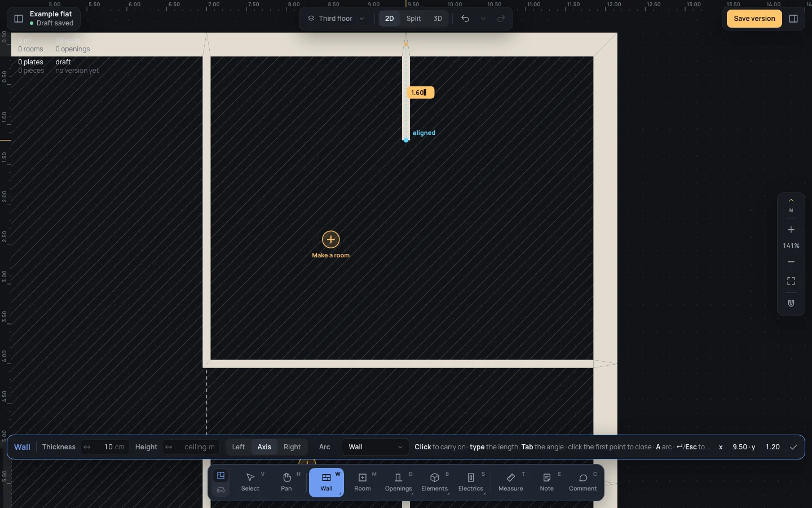812x508 pixels.
Task: Select the floor plan mode icon
Action: tap(221, 476)
